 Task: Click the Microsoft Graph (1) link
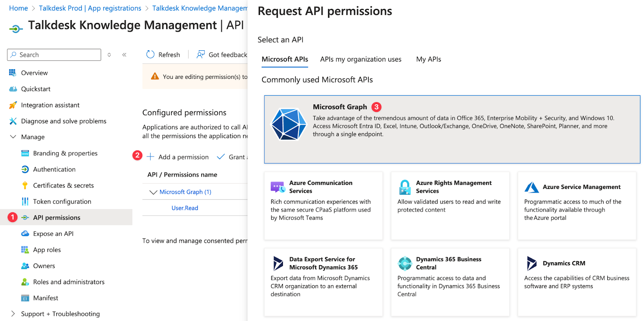click(x=185, y=192)
